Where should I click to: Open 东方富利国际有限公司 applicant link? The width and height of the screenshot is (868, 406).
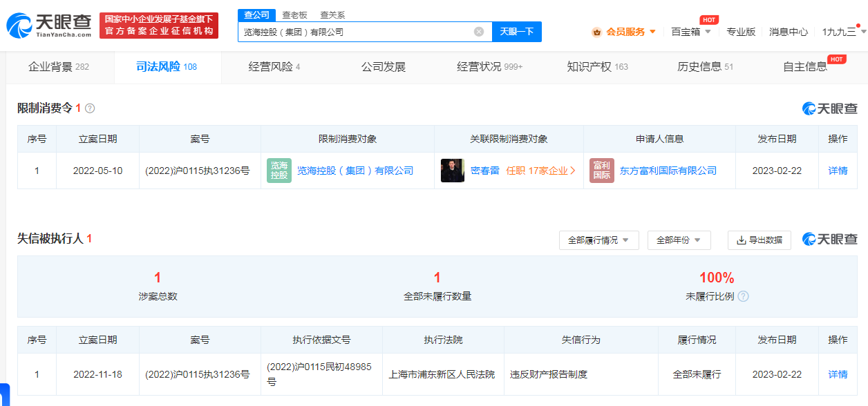pos(668,171)
